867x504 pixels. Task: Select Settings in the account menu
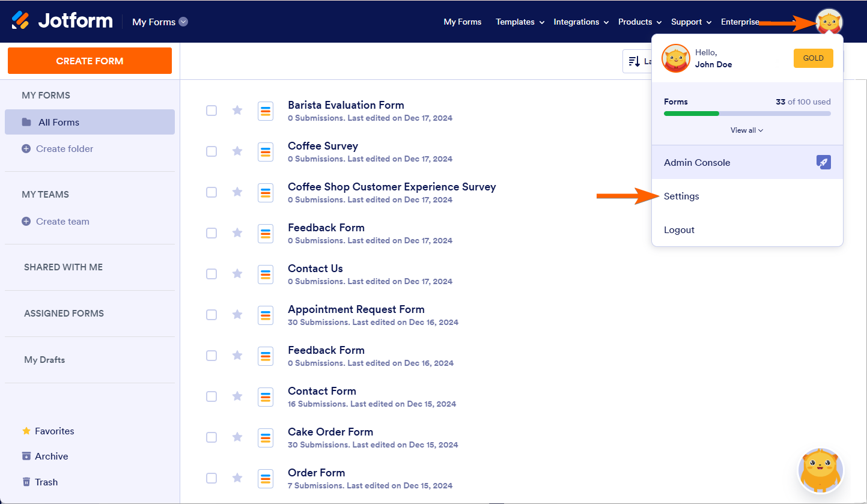[681, 196]
